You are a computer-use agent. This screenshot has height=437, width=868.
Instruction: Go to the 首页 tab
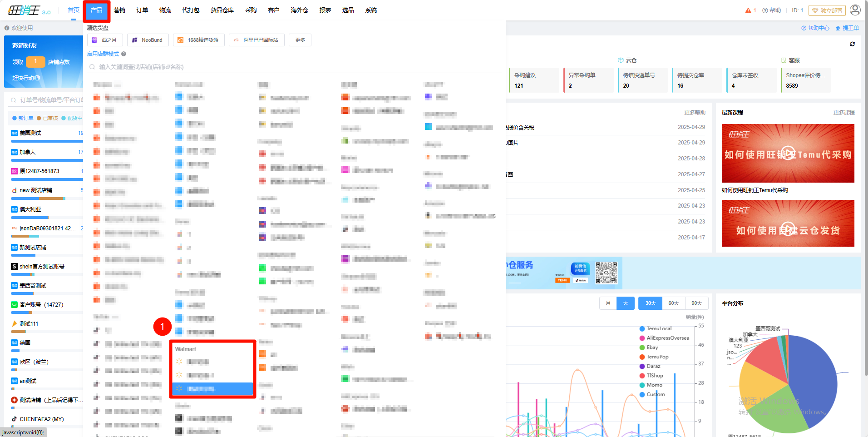(x=74, y=10)
